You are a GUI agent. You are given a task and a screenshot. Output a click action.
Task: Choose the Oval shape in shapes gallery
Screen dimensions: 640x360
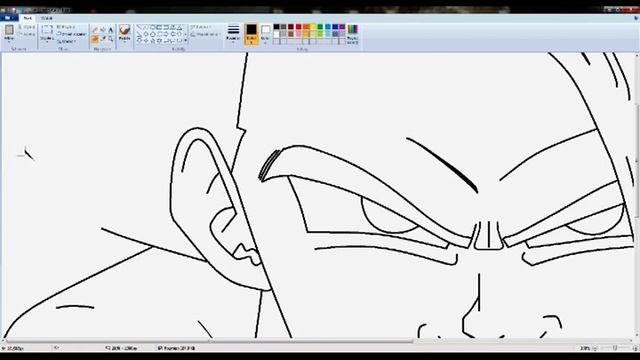point(153,27)
